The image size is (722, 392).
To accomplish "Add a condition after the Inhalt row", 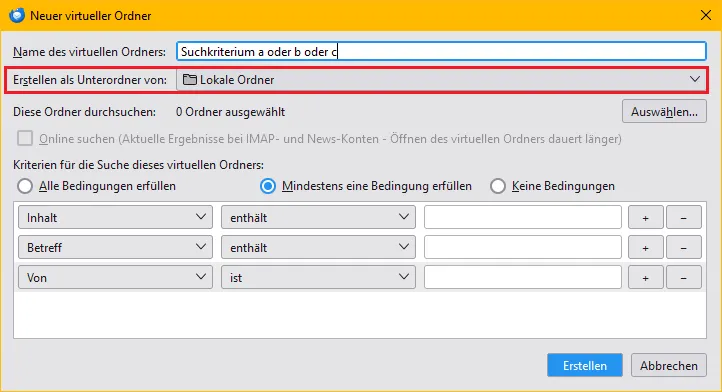I will [646, 217].
